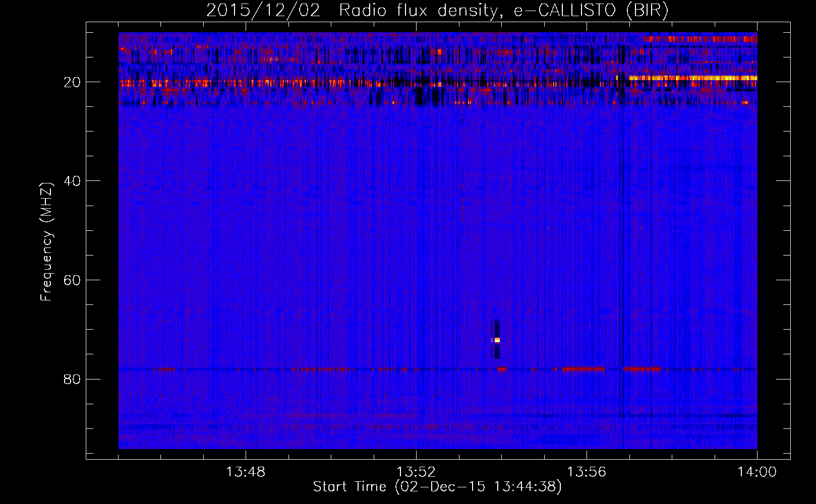Select the 14:00 time axis label

[x=757, y=472]
